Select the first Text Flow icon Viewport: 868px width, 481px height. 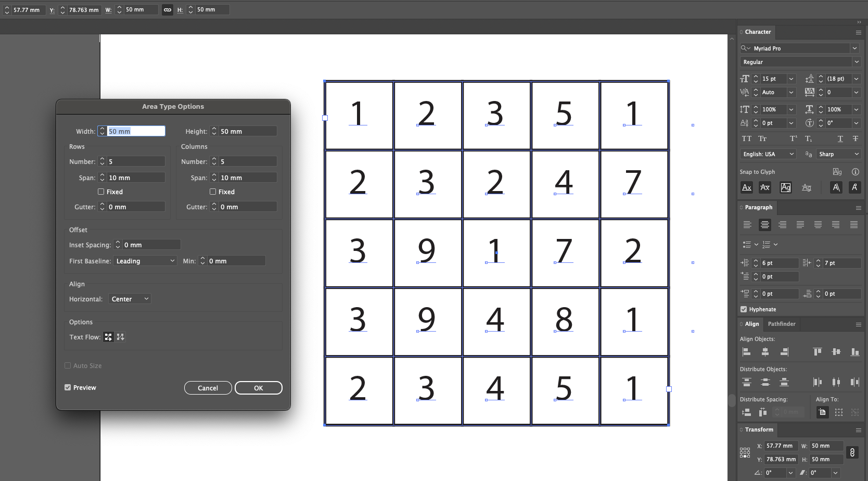(x=108, y=337)
